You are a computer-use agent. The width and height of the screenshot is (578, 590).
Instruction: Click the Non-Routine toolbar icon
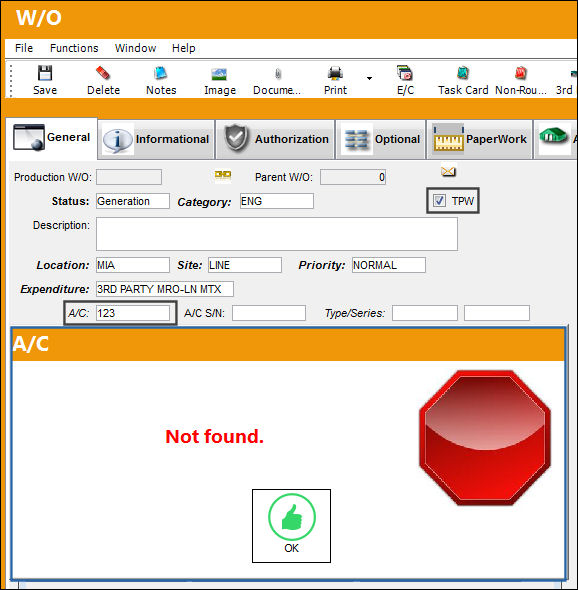521,73
